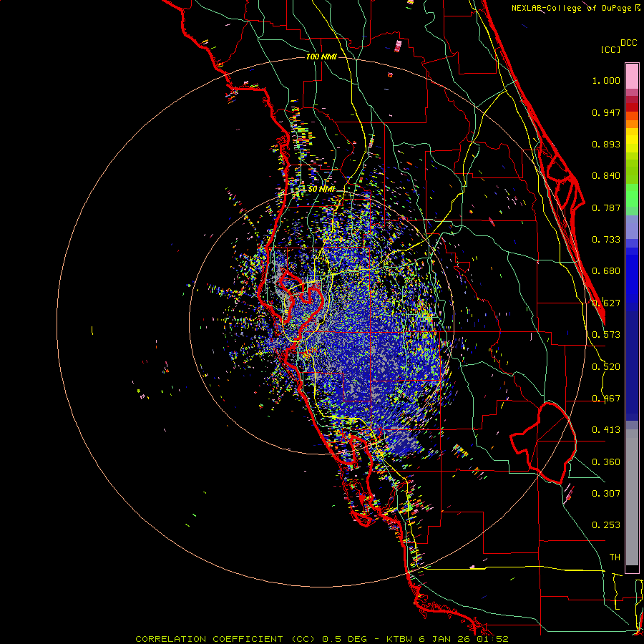The height and width of the screenshot is (644, 644).
Task: Select the 0.573 scale value
Action: click(x=606, y=335)
